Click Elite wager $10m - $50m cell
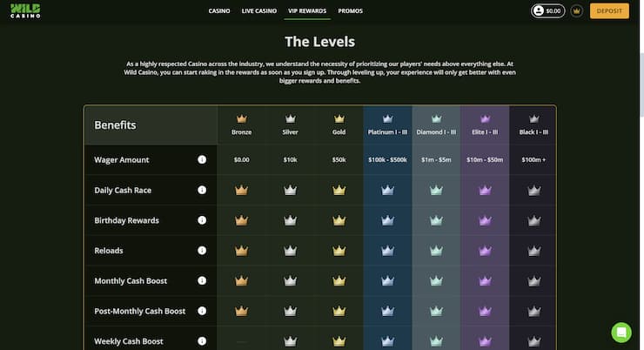Image resolution: width=644 pixels, height=350 pixels. [x=485, y=160]
